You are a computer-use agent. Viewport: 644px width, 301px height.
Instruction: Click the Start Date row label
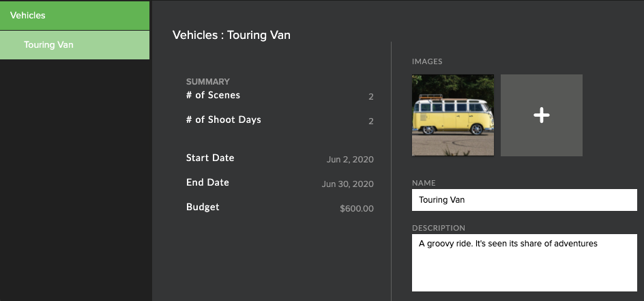coord(210,158)
